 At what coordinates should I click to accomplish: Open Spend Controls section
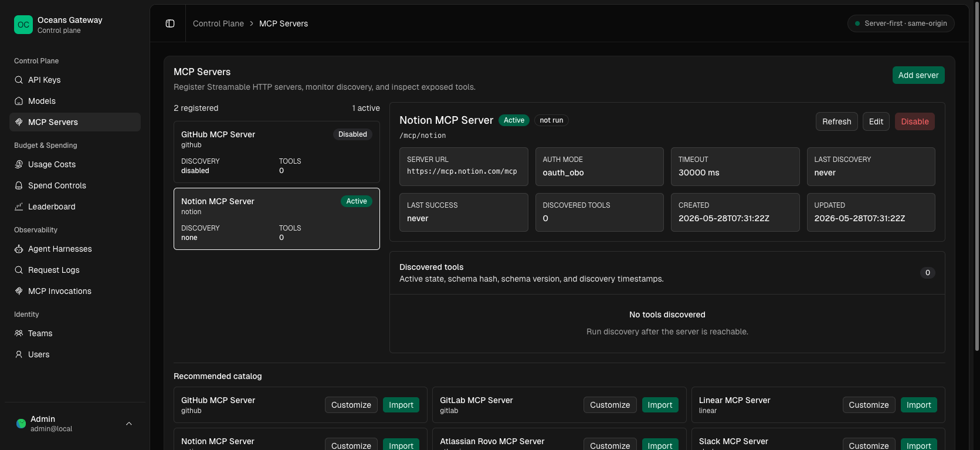[x=75, y=185]
